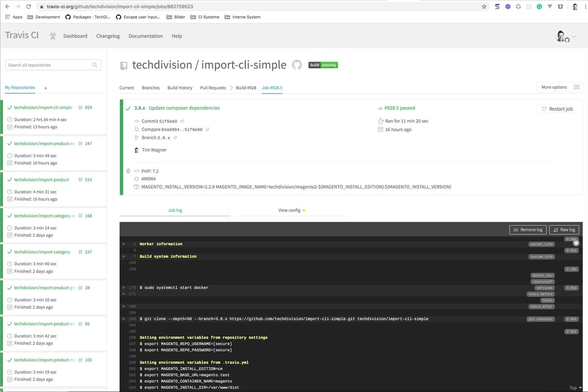Open techdivision/import-category repository with build 237
This screenshot has height=392, width=588.
[x=42, y=252]
